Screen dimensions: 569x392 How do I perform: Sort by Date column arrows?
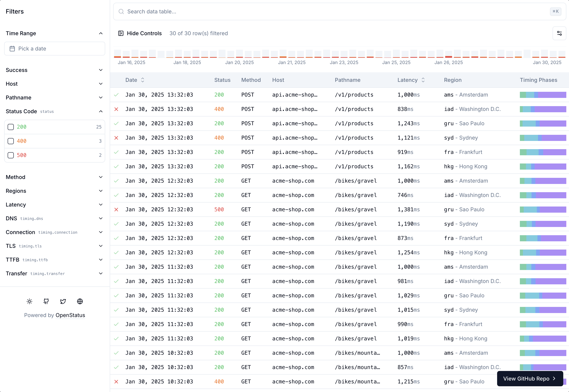click(x=143, y=80)
